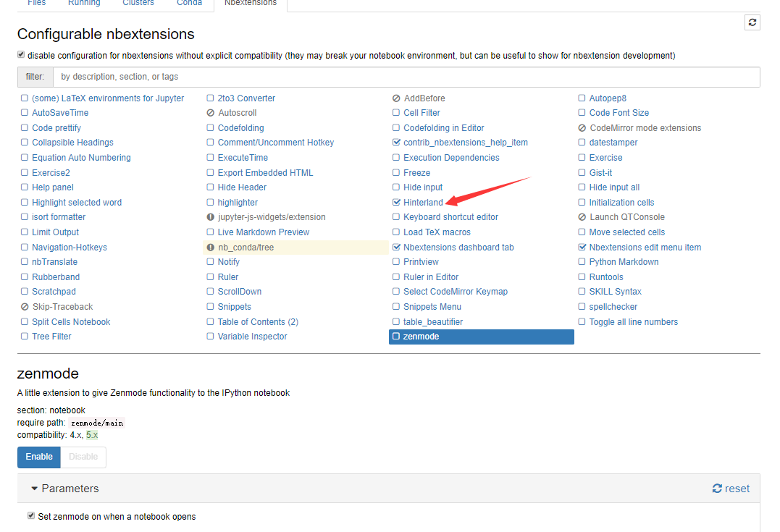This screenshot has height=532, width=780.
Task: Click the Launch QTConsole disabled icon
Action: point(582,217)
